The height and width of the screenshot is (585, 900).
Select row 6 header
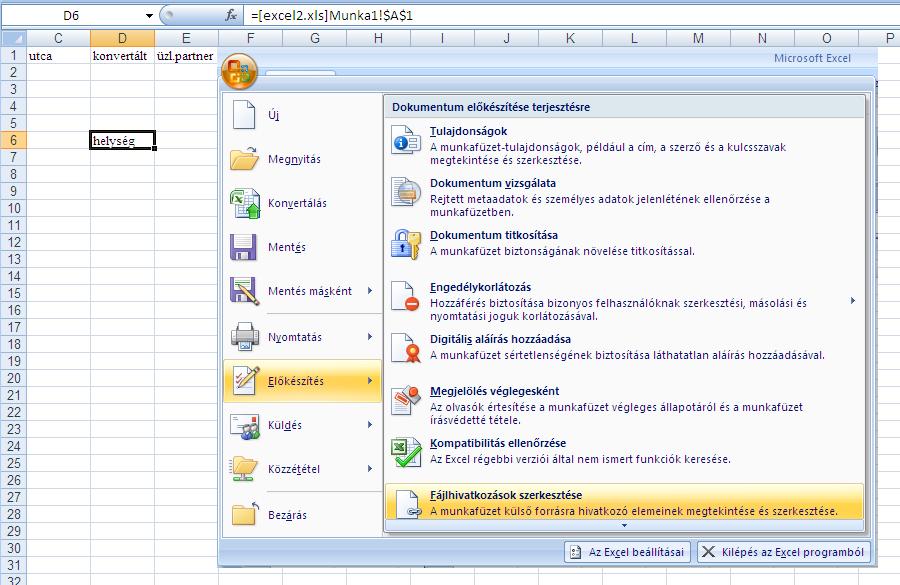[14, 140]
